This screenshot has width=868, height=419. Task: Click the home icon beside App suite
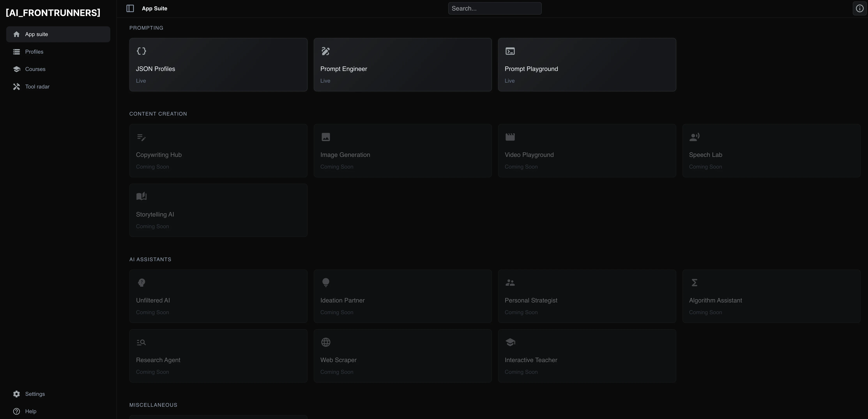[x=17, y=34]
